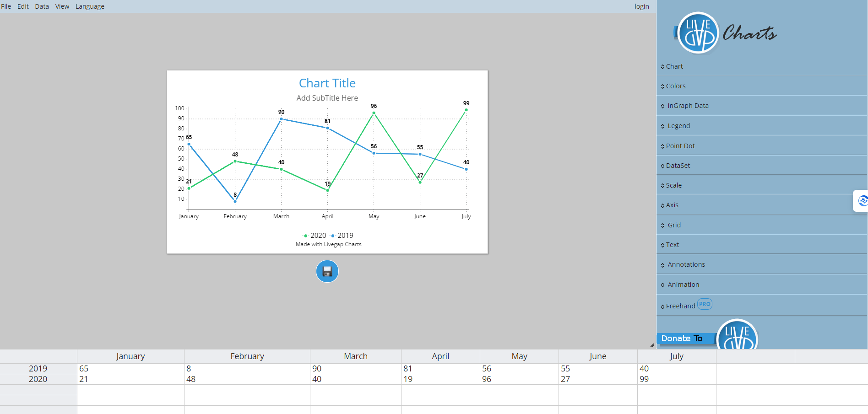Click the blue floating widget icon on right edge
Screen dimensions: 868x414
(x=863, y=201)
